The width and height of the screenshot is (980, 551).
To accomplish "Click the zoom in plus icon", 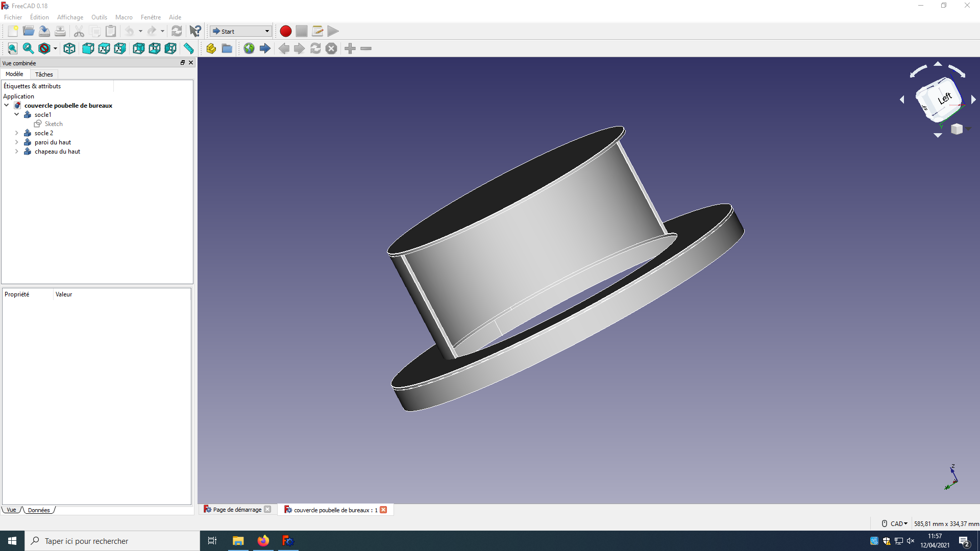I will [x=350, y=48].
